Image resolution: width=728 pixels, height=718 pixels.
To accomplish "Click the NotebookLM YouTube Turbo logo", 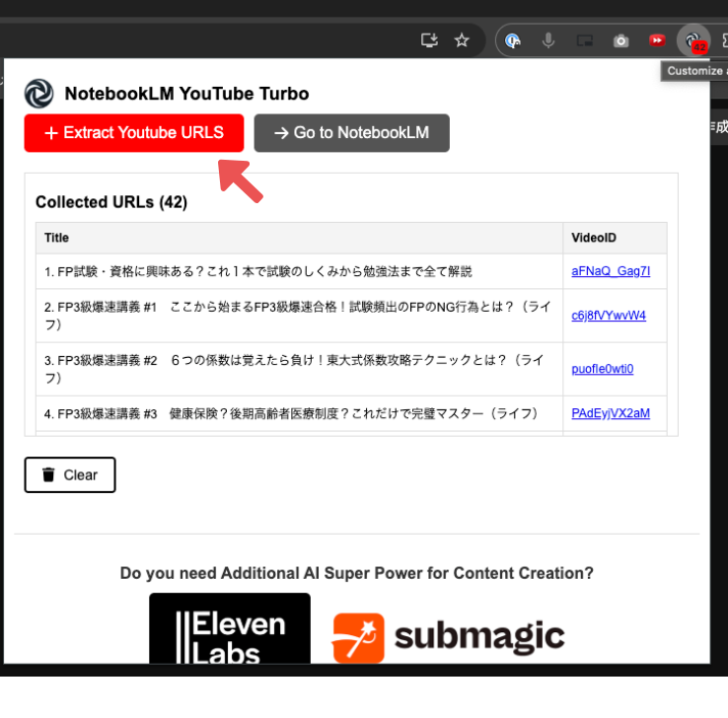I will pos(39,94).
